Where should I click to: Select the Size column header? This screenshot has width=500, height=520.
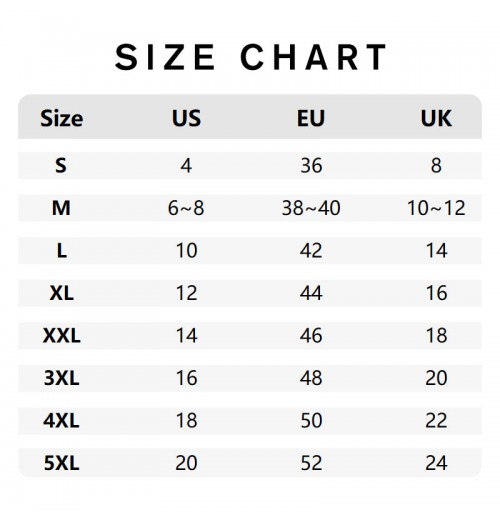coord(62,118)
